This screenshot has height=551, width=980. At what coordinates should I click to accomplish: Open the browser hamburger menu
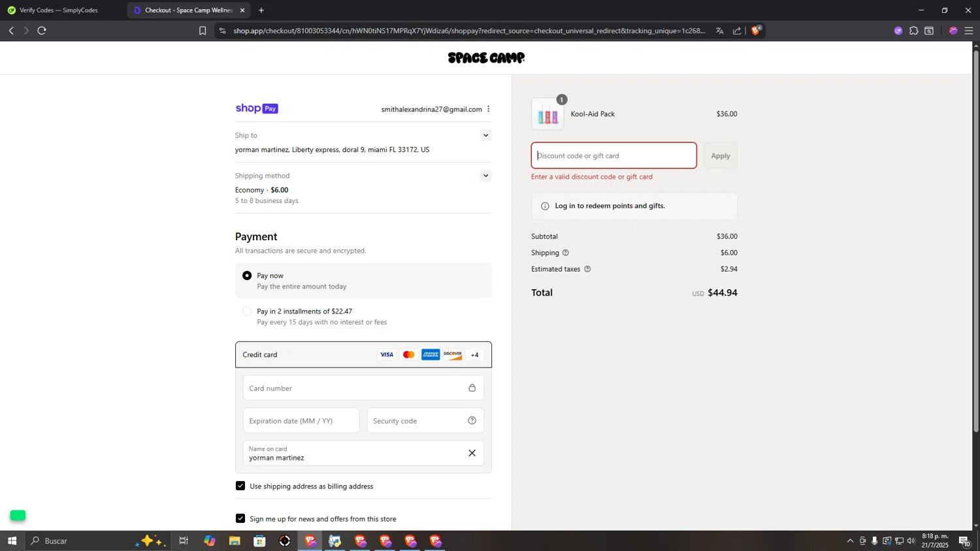[x=969, y=31]
